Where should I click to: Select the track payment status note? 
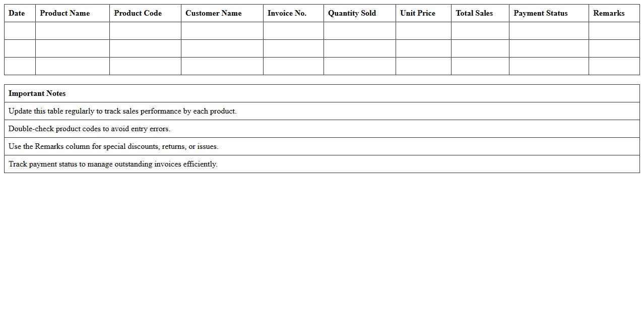(113, 164)
